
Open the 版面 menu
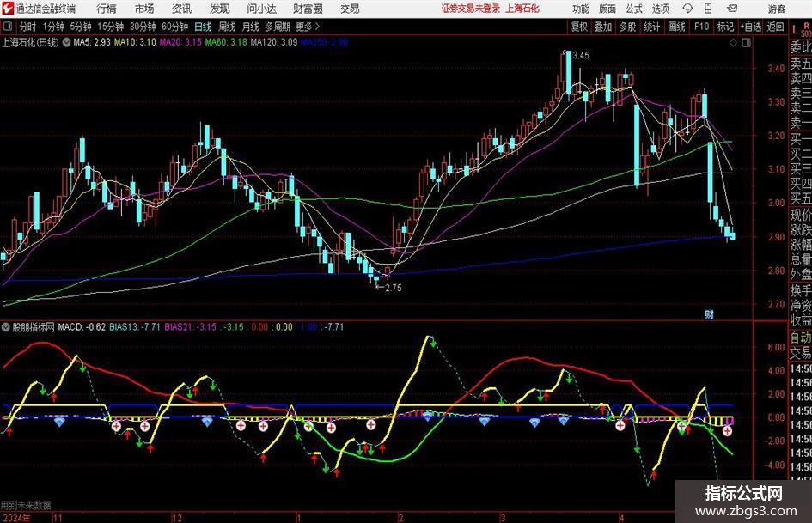(607, 9)
